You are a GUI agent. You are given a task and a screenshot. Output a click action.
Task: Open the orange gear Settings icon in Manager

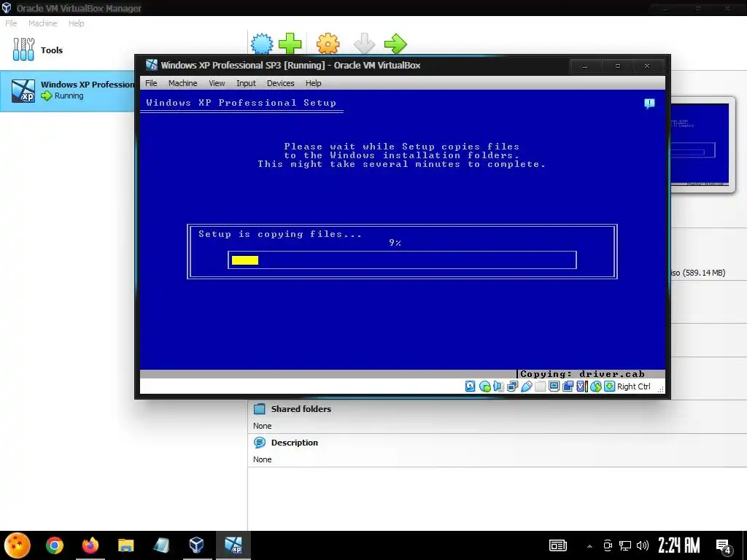[328, 44]
